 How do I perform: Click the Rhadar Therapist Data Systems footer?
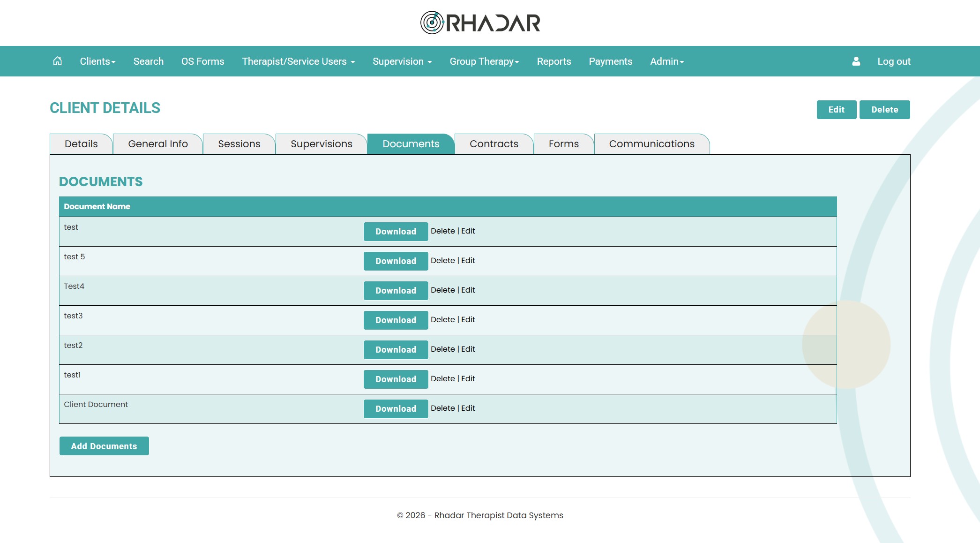click(480, 515)
